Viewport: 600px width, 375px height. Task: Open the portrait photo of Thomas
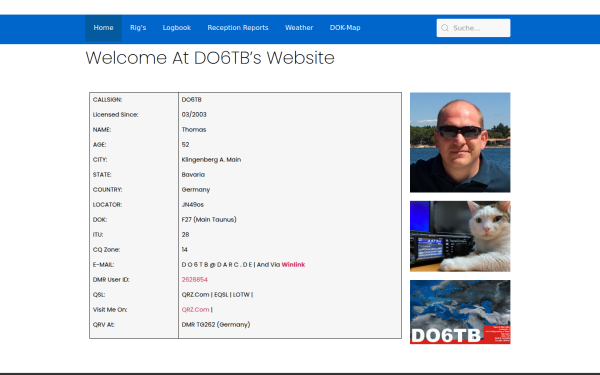(460, 142)
